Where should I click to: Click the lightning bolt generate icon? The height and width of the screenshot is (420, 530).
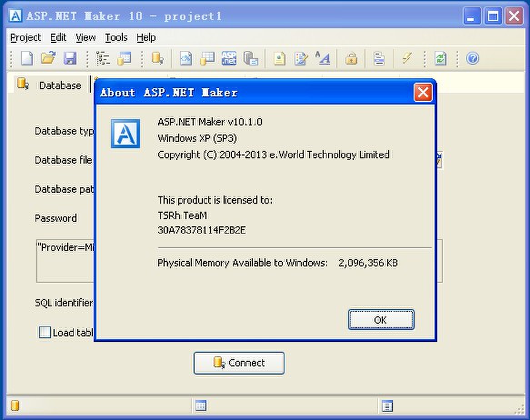coord(407,58)
